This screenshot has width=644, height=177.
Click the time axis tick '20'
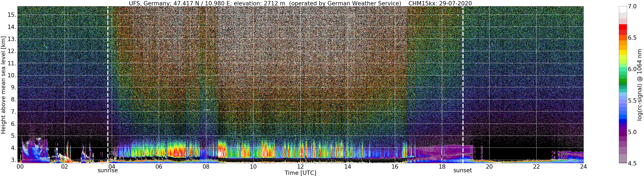[x=489, y=166]
